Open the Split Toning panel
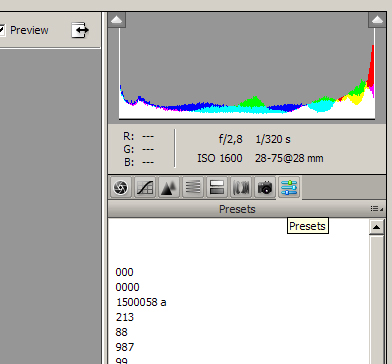This screenshot has height=364, width=392. click(217, 187)
